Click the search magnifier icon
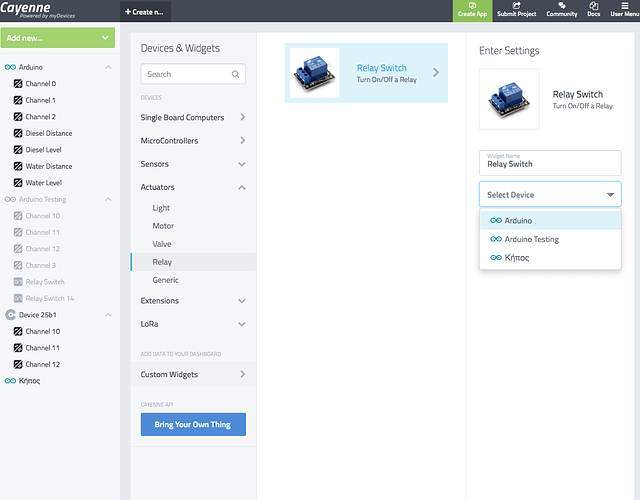Viewport: 640px width, 500px height. click(x=236, y=74)
